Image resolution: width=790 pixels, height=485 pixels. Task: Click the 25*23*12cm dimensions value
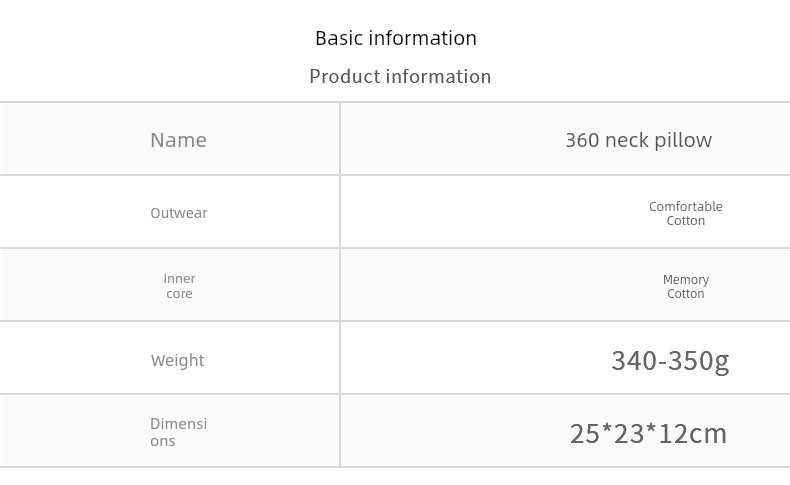648,434
